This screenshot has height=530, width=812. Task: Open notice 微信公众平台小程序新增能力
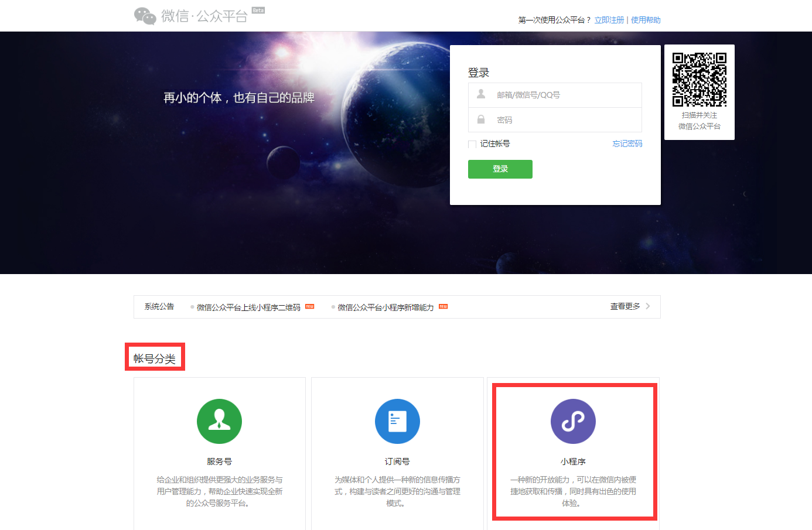pyautogui.click(x=386, y=307)
